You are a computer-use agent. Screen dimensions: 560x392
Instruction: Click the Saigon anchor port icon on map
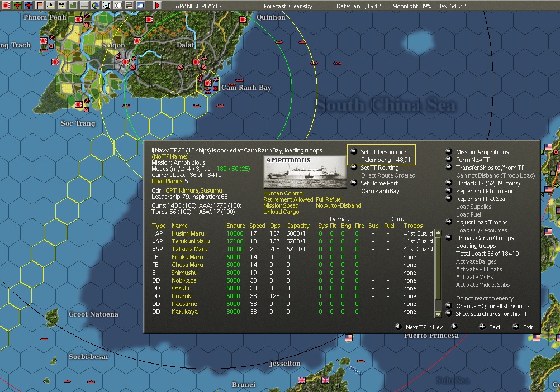click(x=118, y=56)
